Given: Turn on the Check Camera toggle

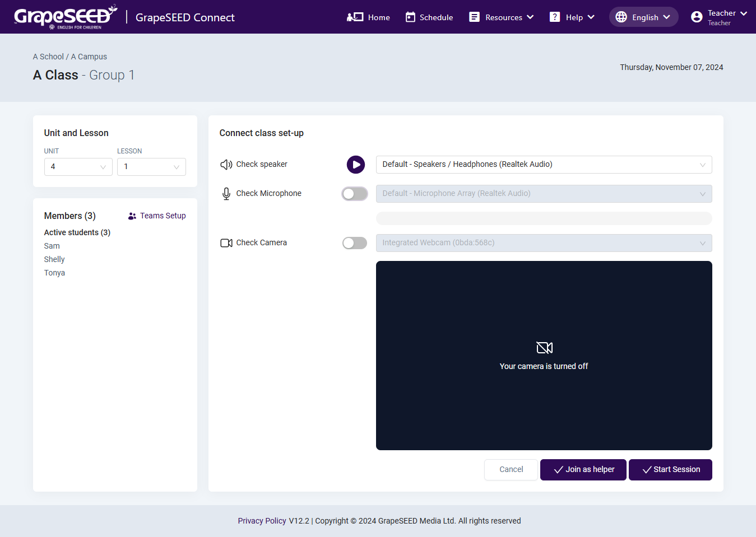Looking at the screenshot, I should click(x=355, y=243).
